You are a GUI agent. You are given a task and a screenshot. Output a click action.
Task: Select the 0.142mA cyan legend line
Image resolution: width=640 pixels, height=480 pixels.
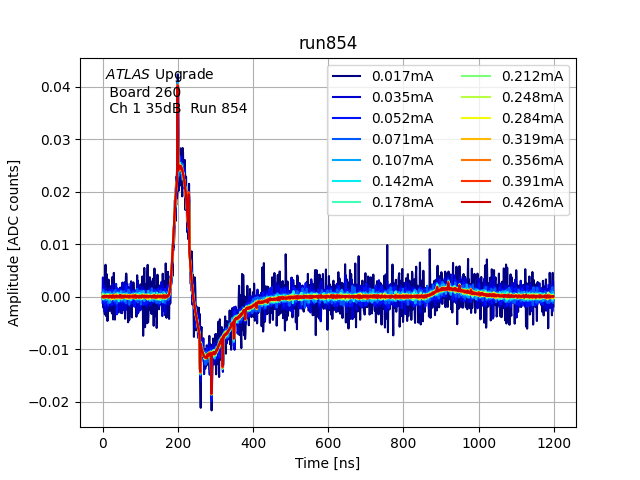click(348, 182)
